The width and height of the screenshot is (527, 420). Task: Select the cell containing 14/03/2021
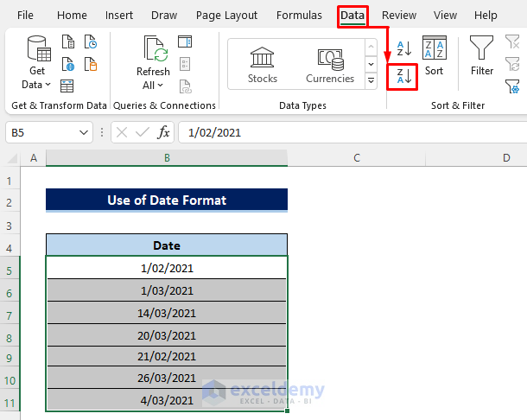click(x=167, y=313)
